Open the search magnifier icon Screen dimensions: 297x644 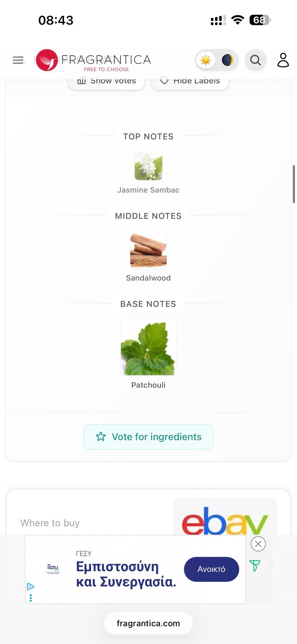pos(255,60)
